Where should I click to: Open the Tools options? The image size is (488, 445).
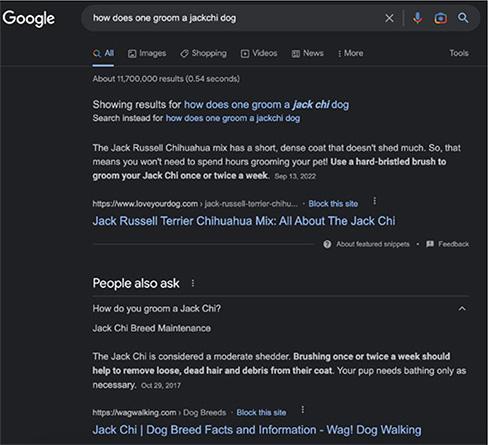(459, 53)
